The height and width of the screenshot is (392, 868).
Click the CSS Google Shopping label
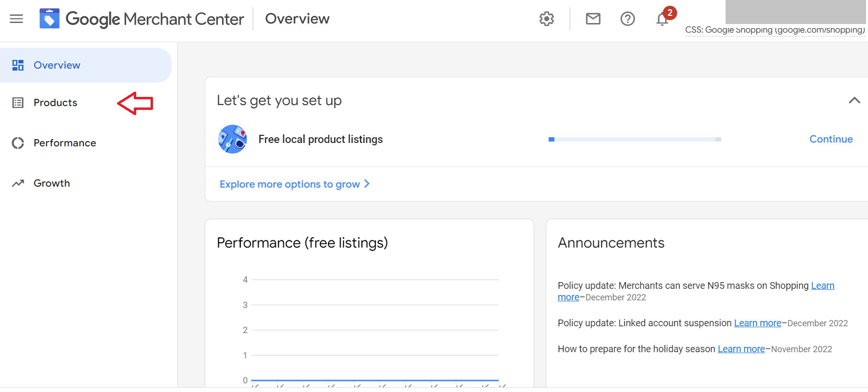775,30
